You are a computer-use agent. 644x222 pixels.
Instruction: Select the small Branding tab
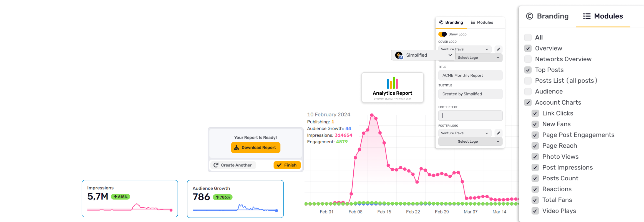pyautogui.click(x=451, y=22)
